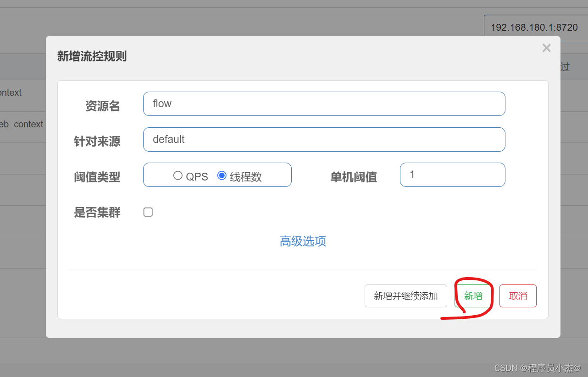Select the QPS threshold type radio button

point(178,175)
